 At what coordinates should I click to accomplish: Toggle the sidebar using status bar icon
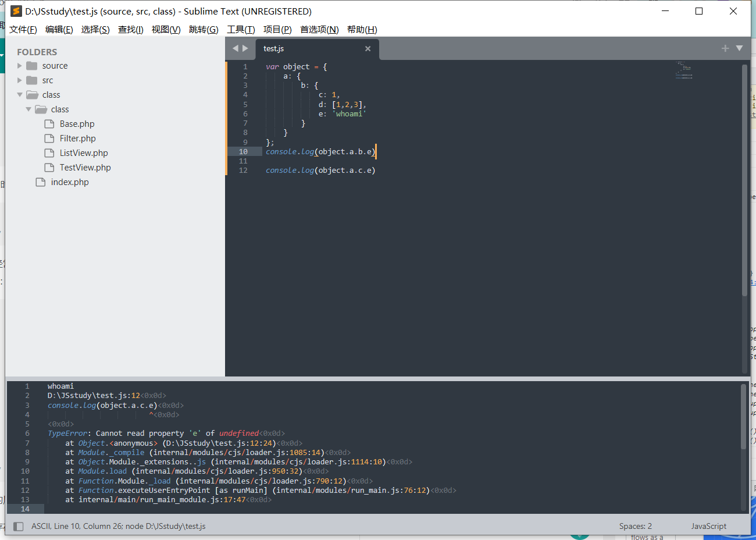click(x=19, y=527)
